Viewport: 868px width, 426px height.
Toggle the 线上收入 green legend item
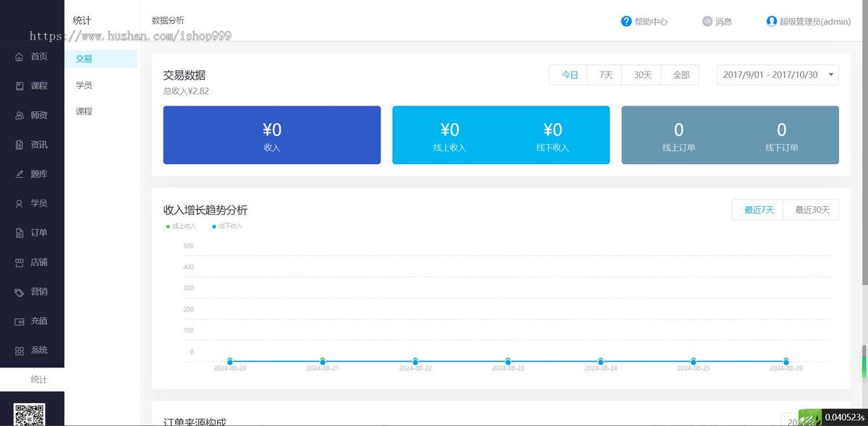[181, 226]
